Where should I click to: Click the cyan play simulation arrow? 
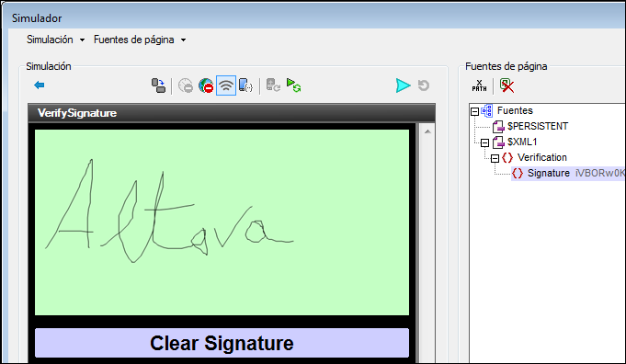point(403,85)
